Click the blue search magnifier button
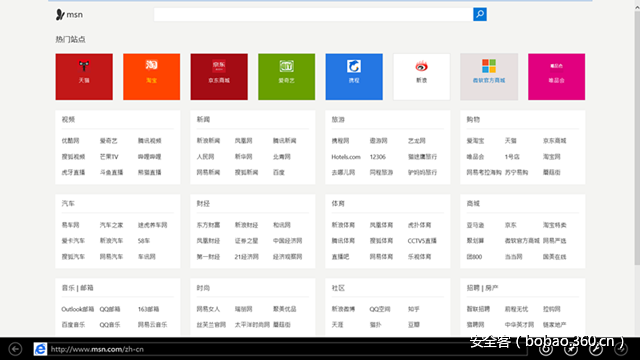The image size is (640, 360). point(480,14)
